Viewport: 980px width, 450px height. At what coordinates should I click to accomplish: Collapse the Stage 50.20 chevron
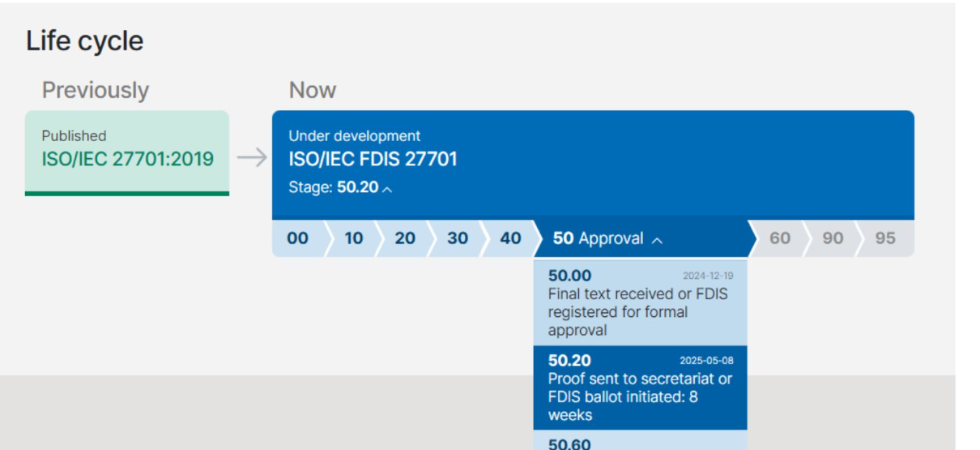(x=387, y=189)
